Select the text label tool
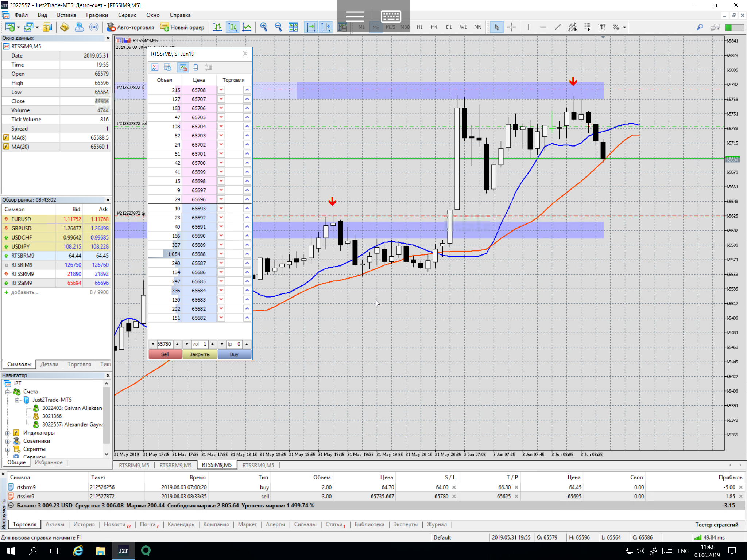747x560 pixels. (601, 27)
